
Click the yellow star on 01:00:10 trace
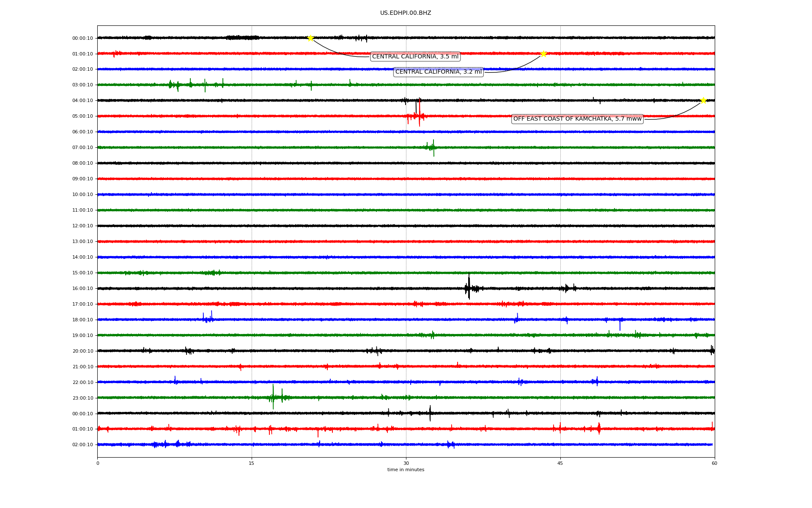pos(543,54)
